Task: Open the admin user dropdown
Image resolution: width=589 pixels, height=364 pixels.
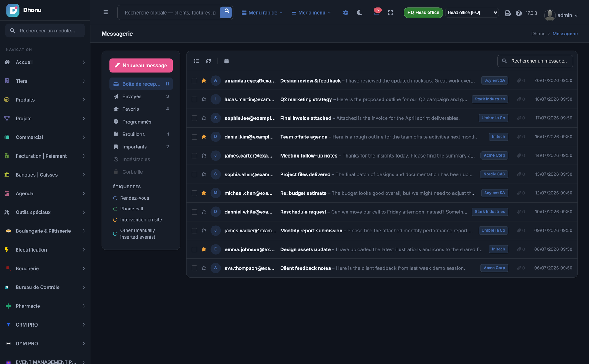Action: [x=561, y=15]
